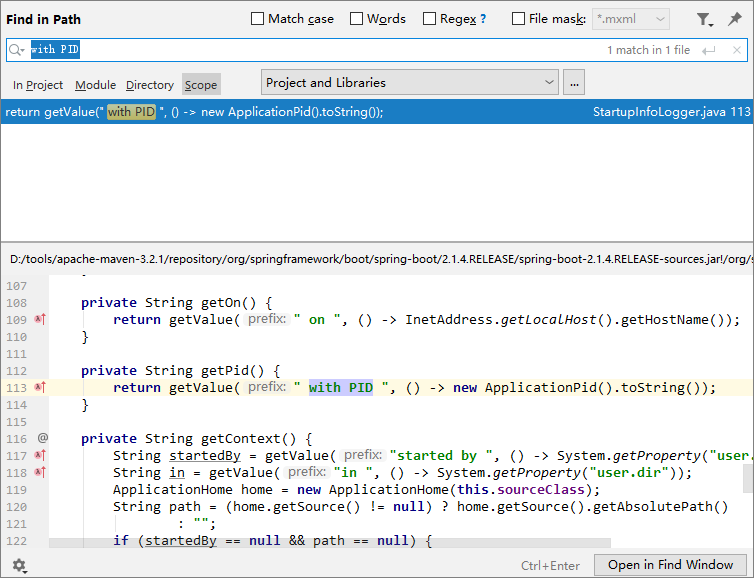This screenshot has height=578, width=754.
Task: Click the Open in Find Window button
Action: [670, 565]
